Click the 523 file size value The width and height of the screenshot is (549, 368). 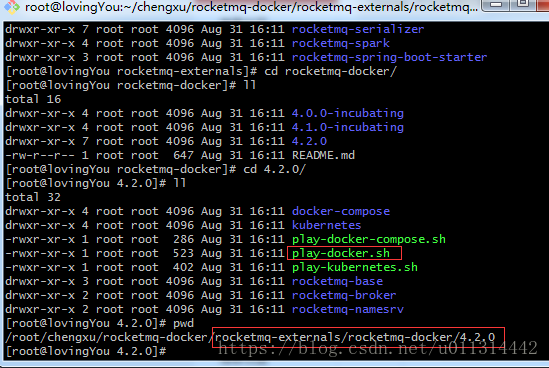(x=183, y=253)
